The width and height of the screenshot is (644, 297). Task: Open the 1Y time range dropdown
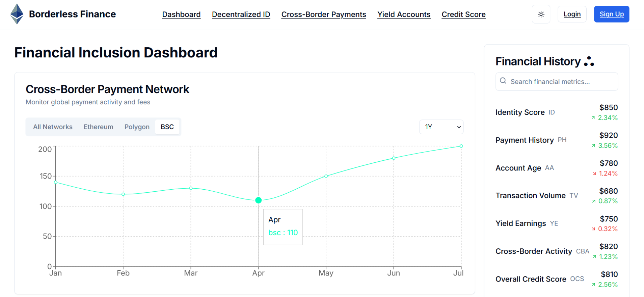[441, 127]
